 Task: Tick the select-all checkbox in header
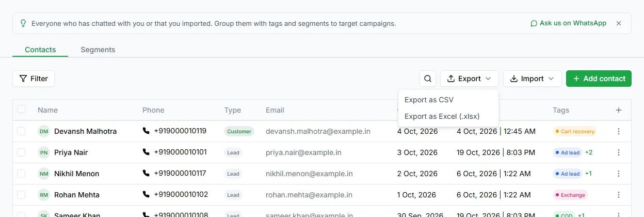coord(21,109)
